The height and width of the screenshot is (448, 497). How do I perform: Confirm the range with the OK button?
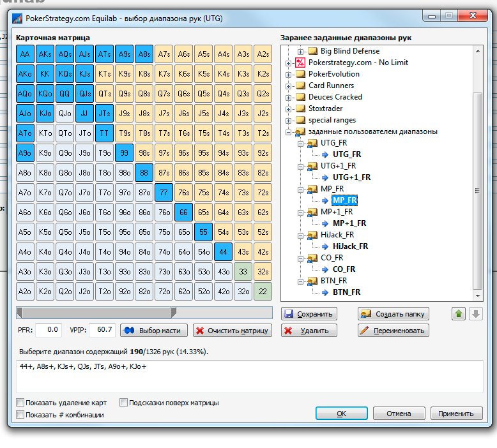pyautogui.click(x=341, y=414)
